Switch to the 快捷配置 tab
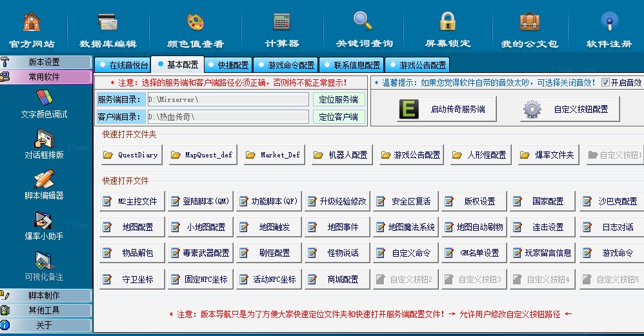Screen dimensions: 644x336 (228, 65)
